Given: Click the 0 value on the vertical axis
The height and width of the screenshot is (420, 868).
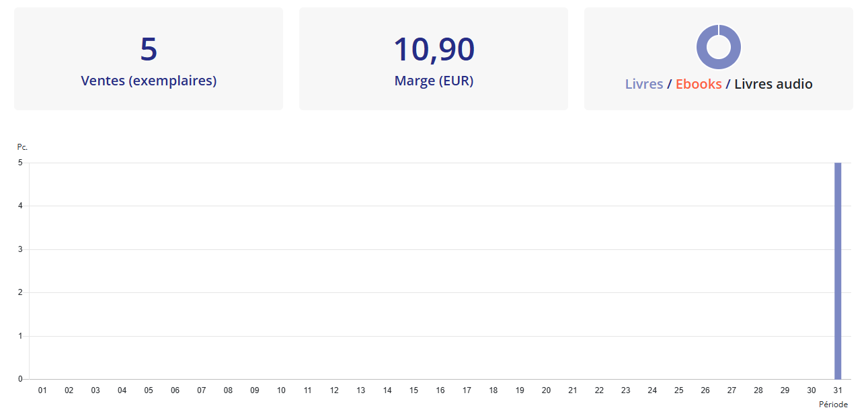Looking at the screenshot, I should tap(20, 379).
